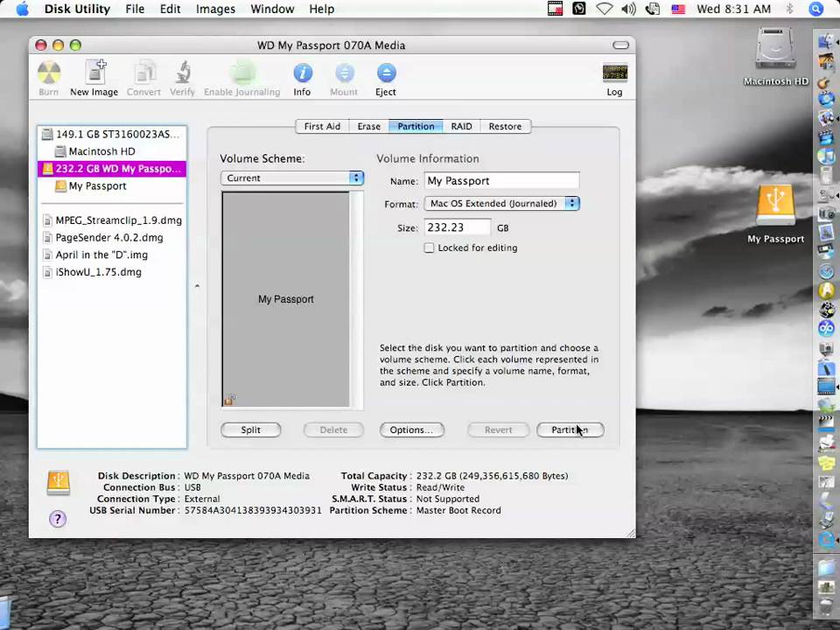Click the volume Name field
This screenshot has width=840, height=630.
(x=501, y=180)
